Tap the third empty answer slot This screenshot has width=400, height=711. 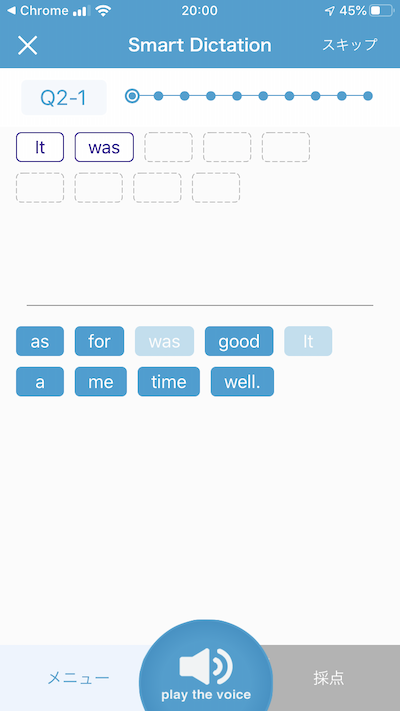(286, 147)
